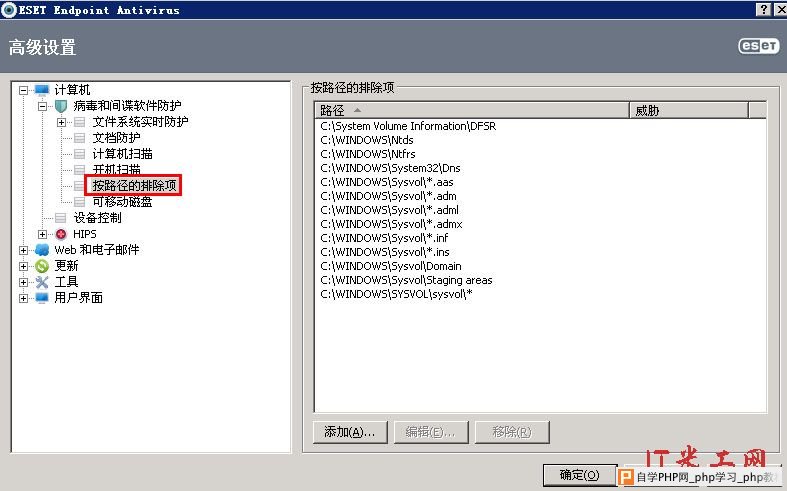The image size is (787, 491).
Task: Expand the 文件系统实时防护 node
Action: [62, 122]
